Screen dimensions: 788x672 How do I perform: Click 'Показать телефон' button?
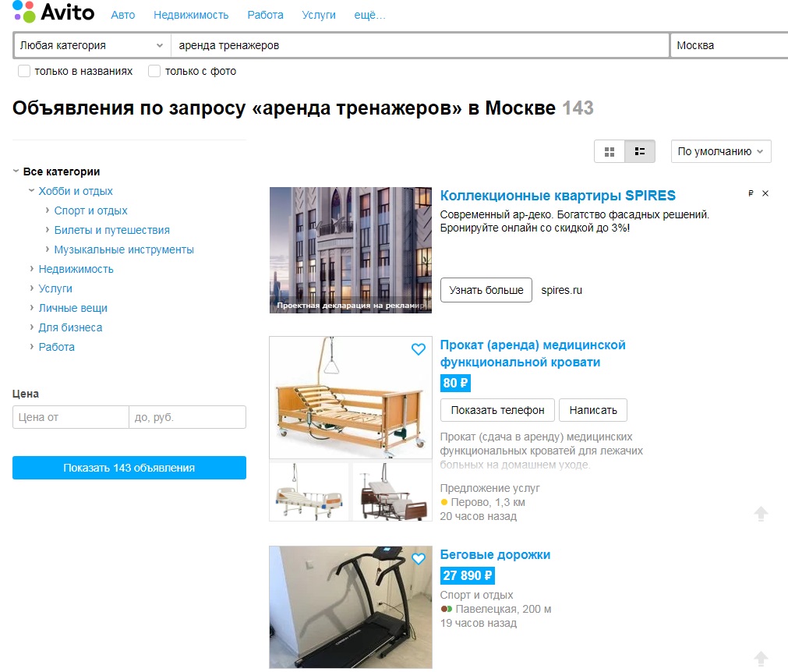[x=497, y=410]
